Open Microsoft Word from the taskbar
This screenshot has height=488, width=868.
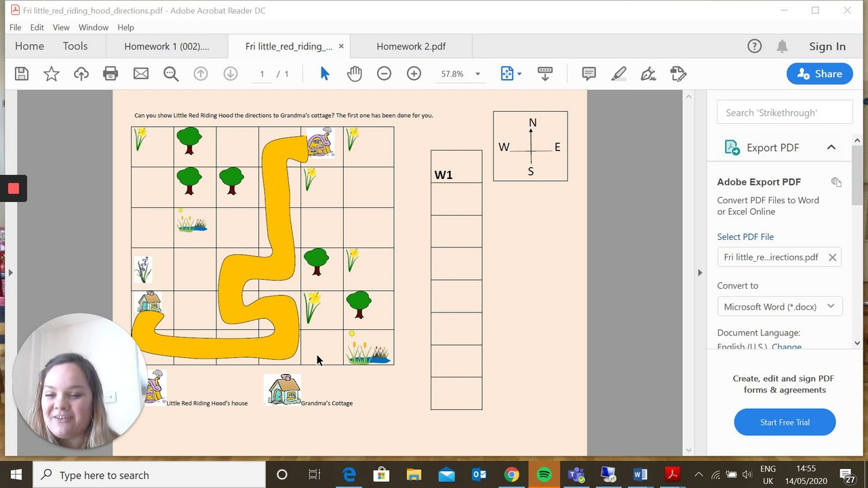click(640, 474)
